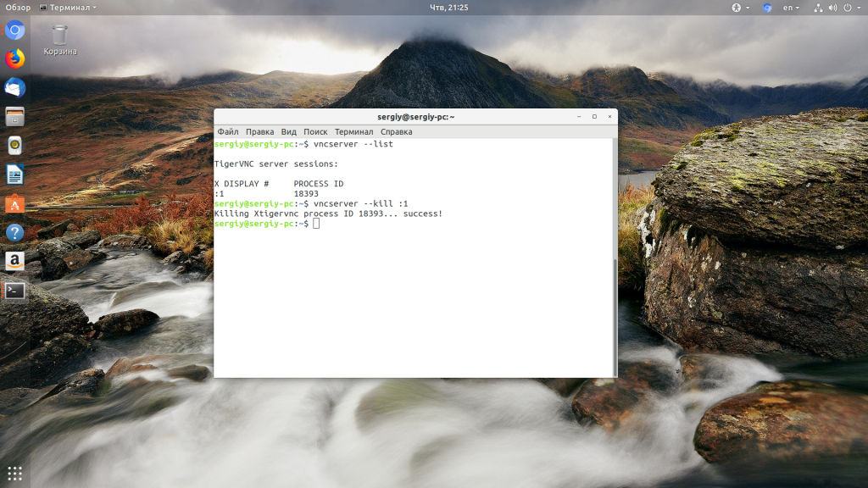Show the applications grid
Image resolution: width=868 pixels, height=488 pixels.
coord(14,473)
